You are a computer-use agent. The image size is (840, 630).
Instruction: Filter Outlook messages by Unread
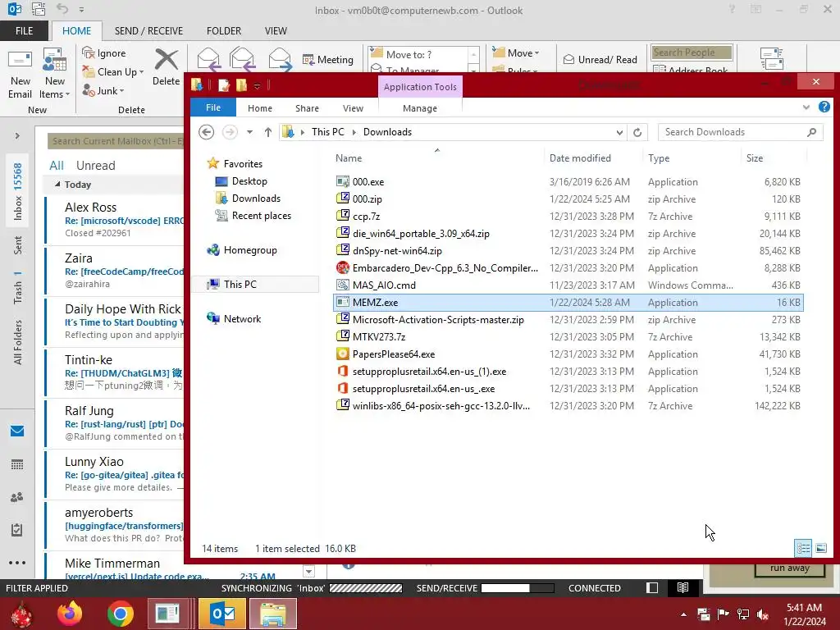coord(95,166)
